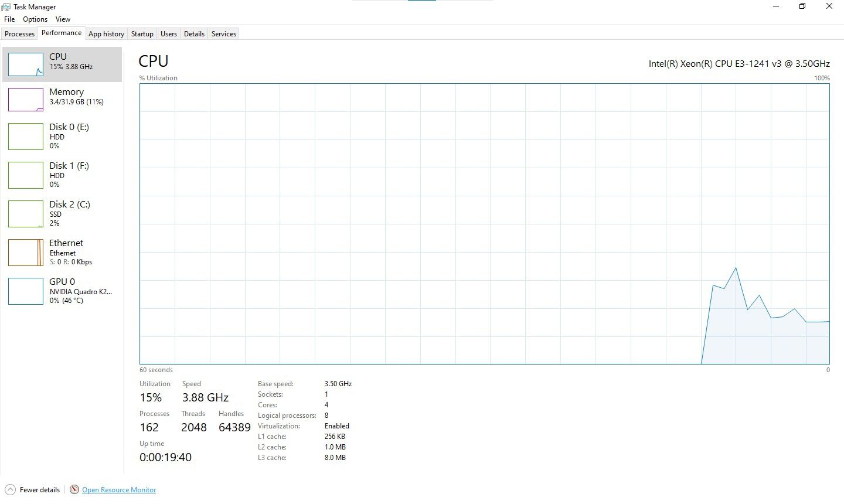Switch to the Processes tab
The height and width of the screenshot is (504, 844).
[x=19, y=34]
